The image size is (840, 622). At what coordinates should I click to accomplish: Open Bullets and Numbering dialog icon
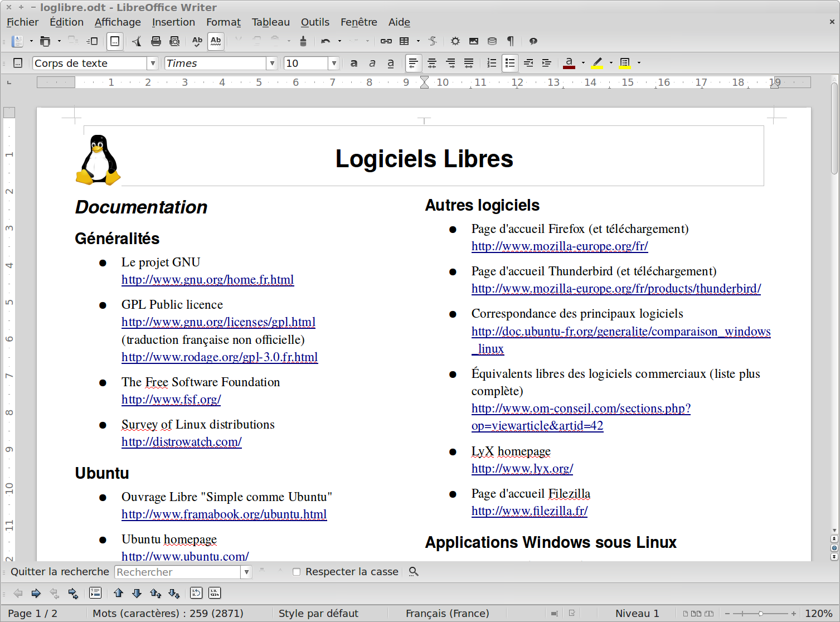tap(215, 593)
